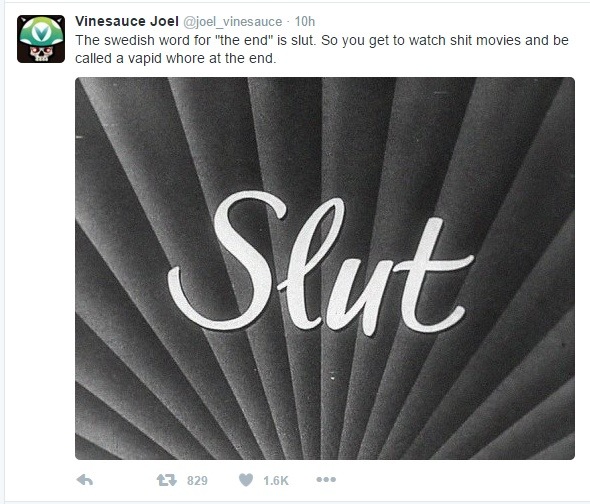Expand the attached black-and-white movie image
Viewport: 590px width, 504px height.
pyautogui.click(x=325, y=268)
